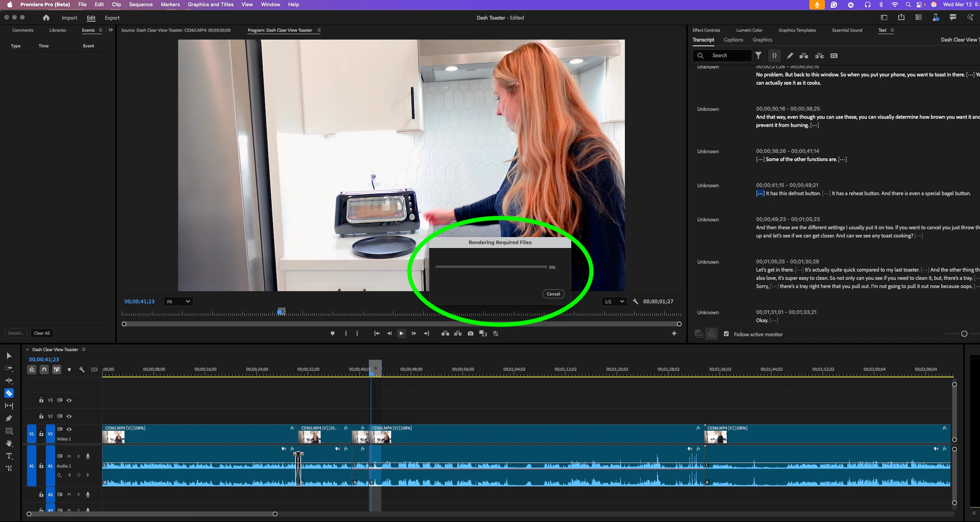The height and width of the screenshot is (522, 980).
Task: Choose the Pen tool
Action: (9, 418)
